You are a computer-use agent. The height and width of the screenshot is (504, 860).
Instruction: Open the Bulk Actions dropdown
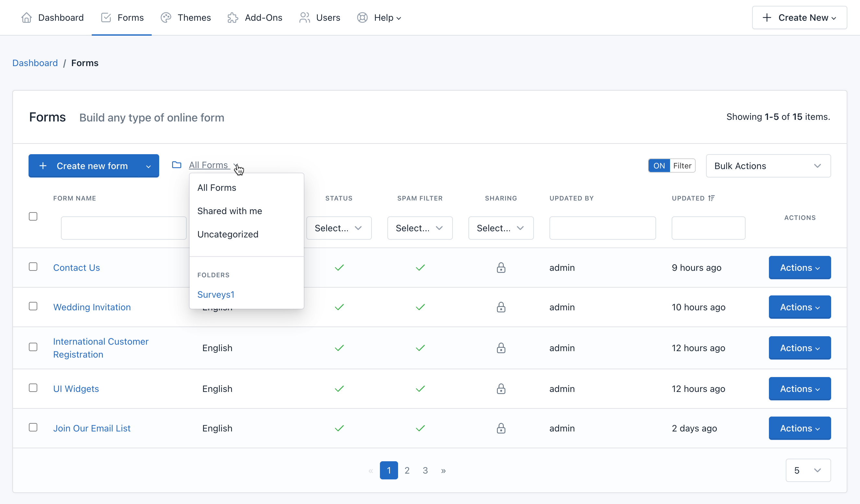pos(768,166)
